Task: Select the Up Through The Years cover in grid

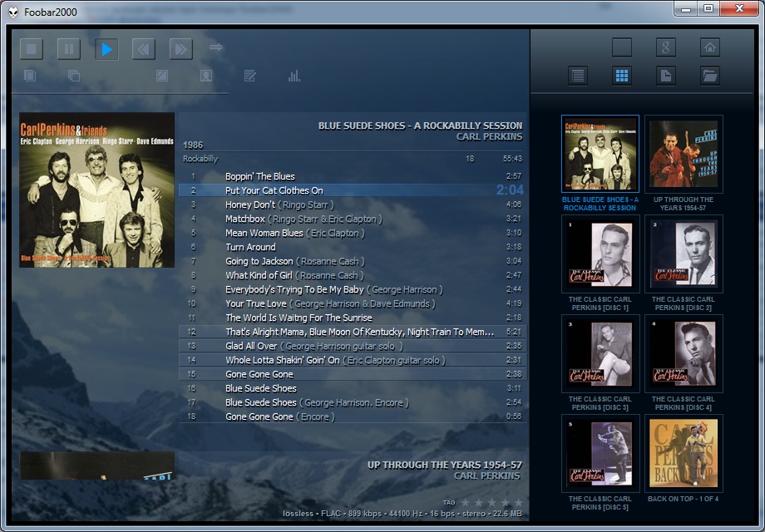Action: coord(684,154)
